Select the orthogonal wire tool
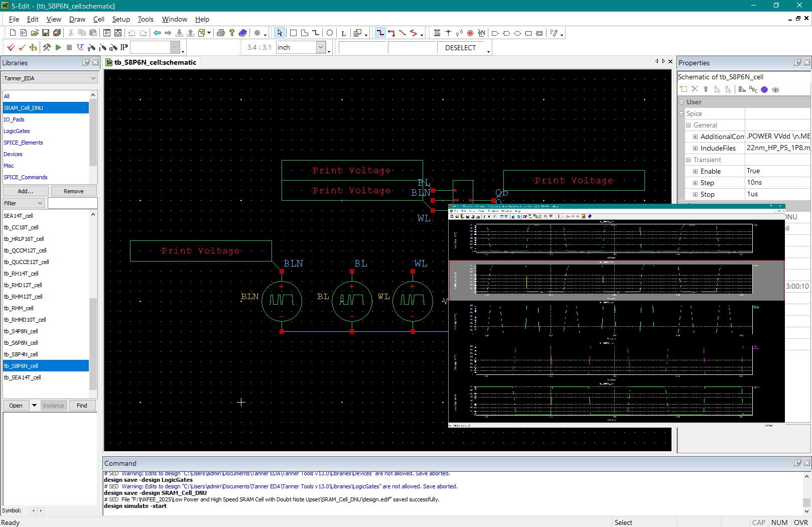Image resolution: width=812 pixels, height=527 pixels. tap(380, 33)
